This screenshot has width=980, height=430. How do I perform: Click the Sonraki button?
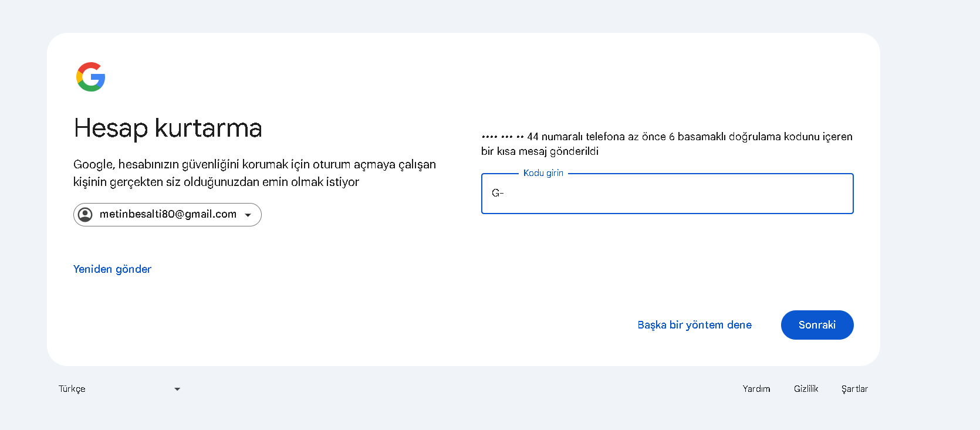[x=817, y=325]
